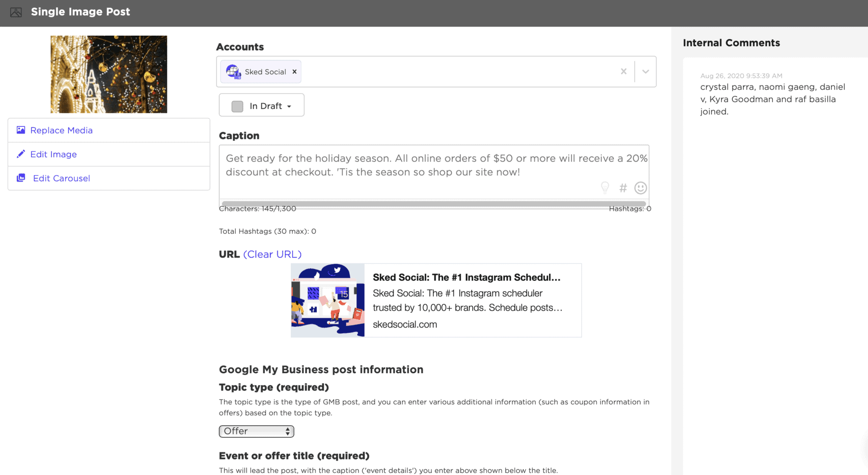
Task: Open the Offer topic type dropdown
Action: (x=256, y=431)
